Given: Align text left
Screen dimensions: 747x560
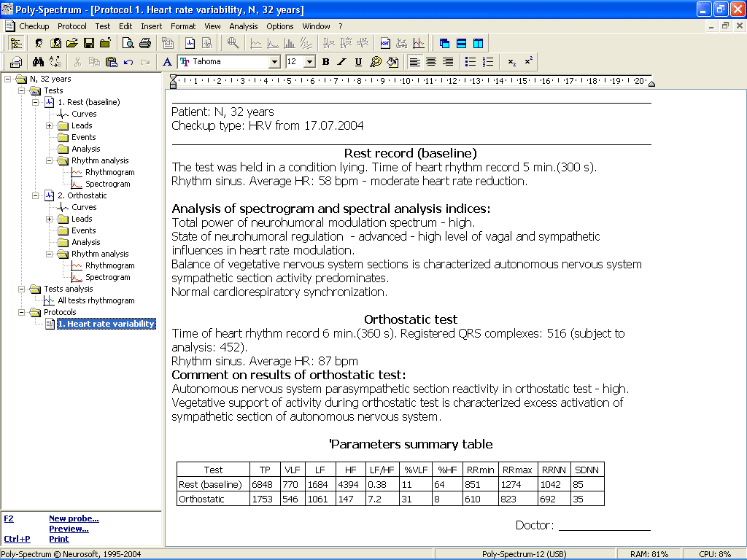Looking at the screenshot, I should (415, 61).
